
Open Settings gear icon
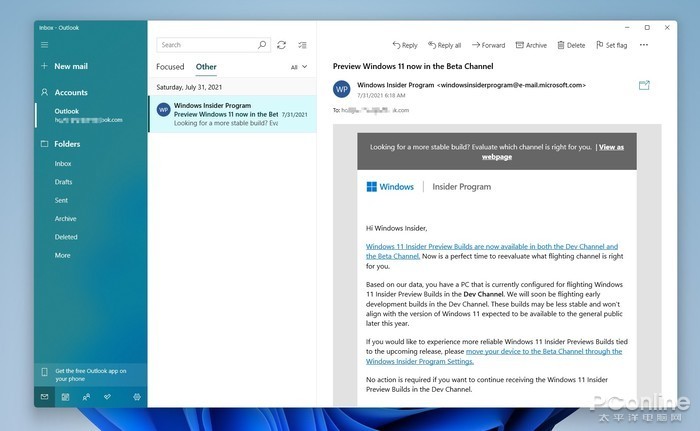(x=137, y=397)
